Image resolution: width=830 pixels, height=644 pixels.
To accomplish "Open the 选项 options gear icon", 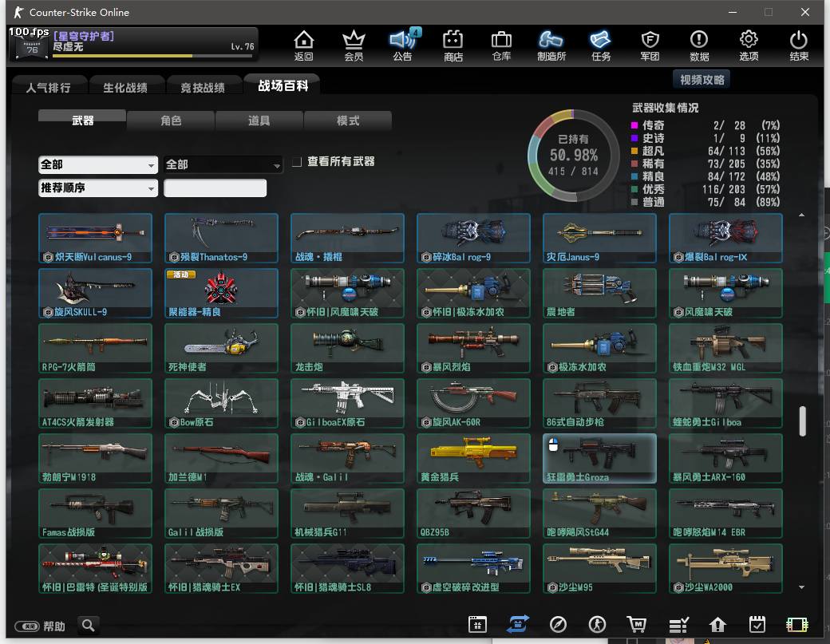I will coord(749,45).
